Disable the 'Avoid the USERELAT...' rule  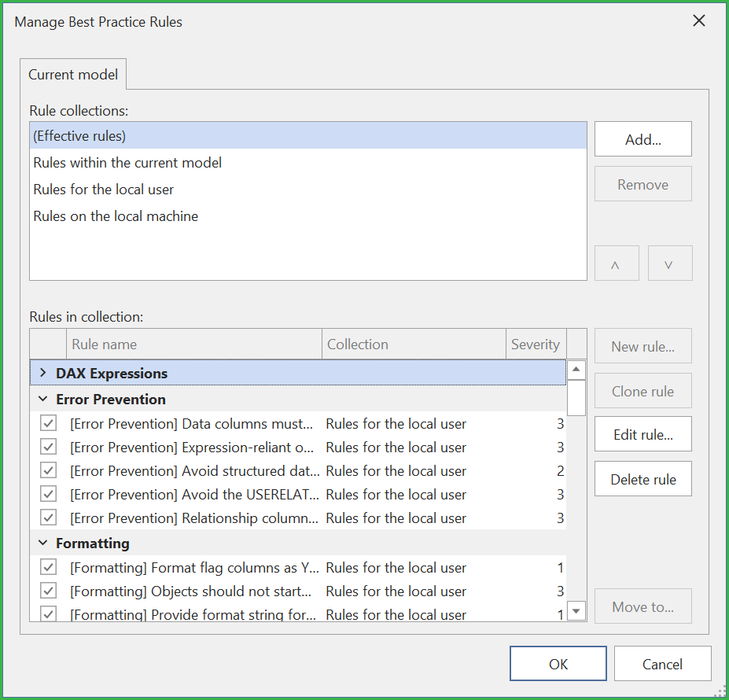48,494
